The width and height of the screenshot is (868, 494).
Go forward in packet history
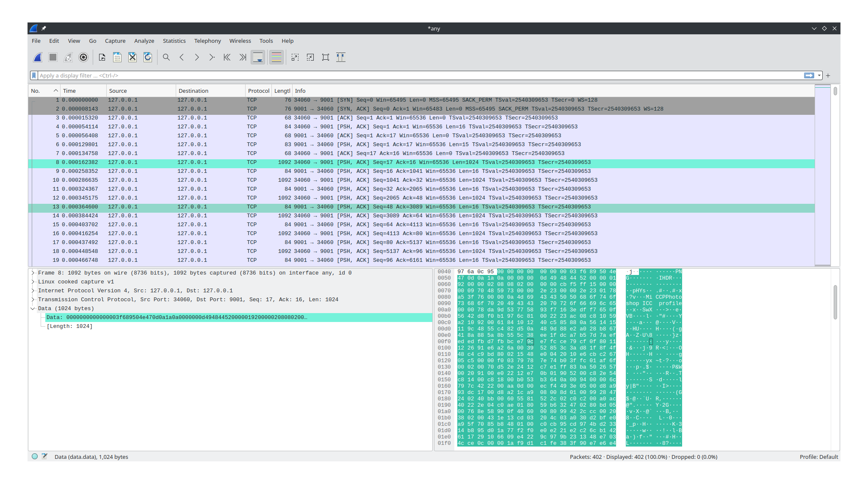tap(197, 57)
